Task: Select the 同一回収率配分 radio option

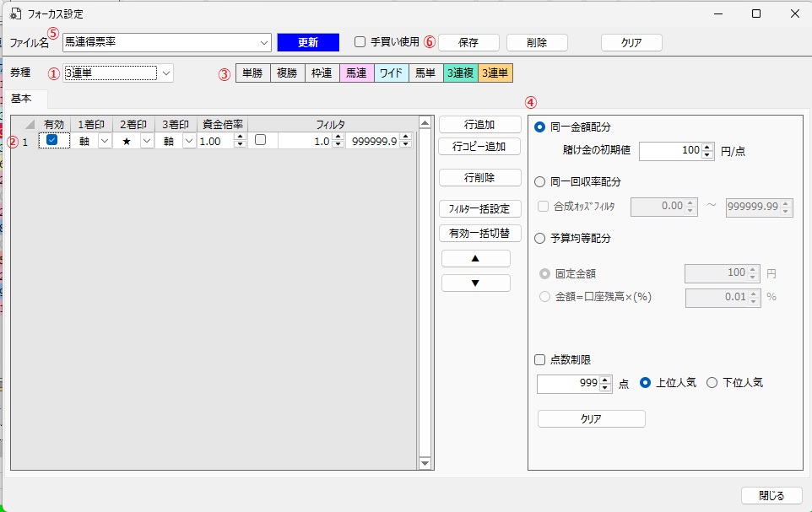Action: point(540,181)
